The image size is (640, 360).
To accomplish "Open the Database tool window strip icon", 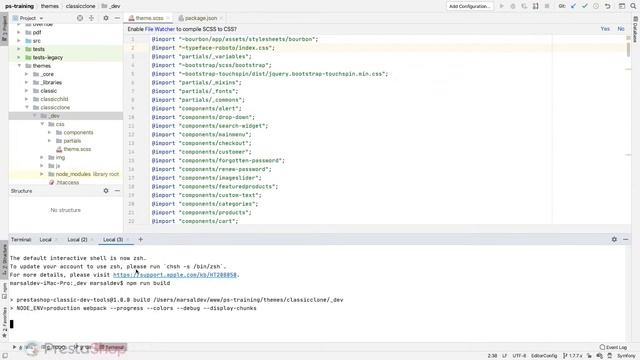I will tap(636, 29).
